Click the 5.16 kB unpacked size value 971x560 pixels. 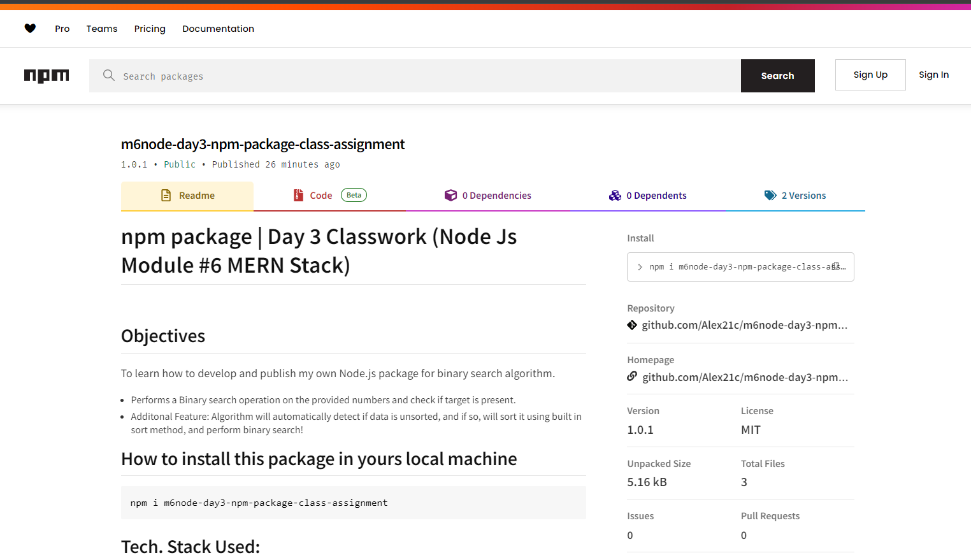(x=647, y=482)
